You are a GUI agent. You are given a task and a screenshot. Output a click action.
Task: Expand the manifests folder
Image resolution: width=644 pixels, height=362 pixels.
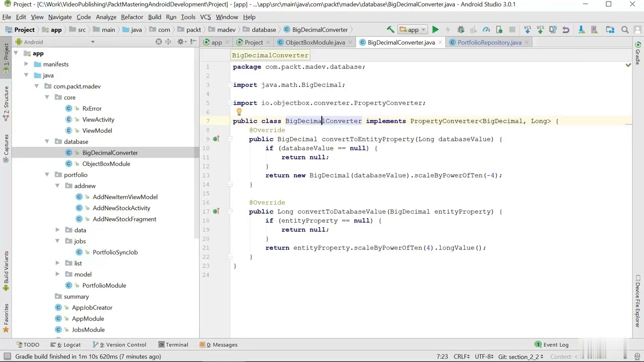tap(26, 64)
